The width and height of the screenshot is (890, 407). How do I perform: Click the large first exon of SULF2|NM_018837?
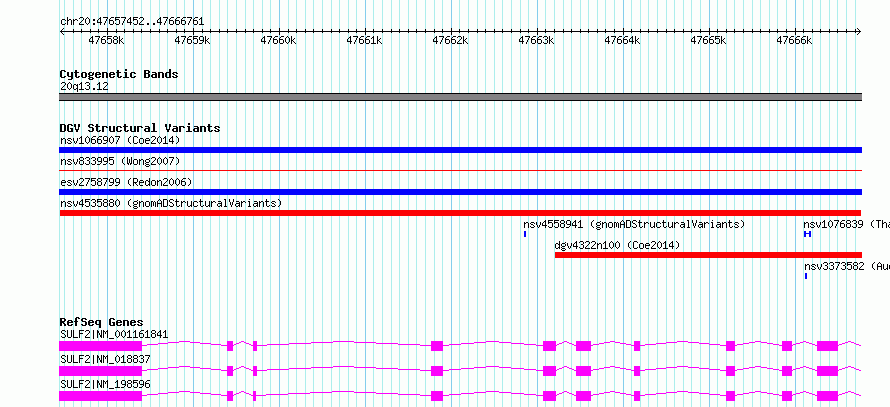100,371
